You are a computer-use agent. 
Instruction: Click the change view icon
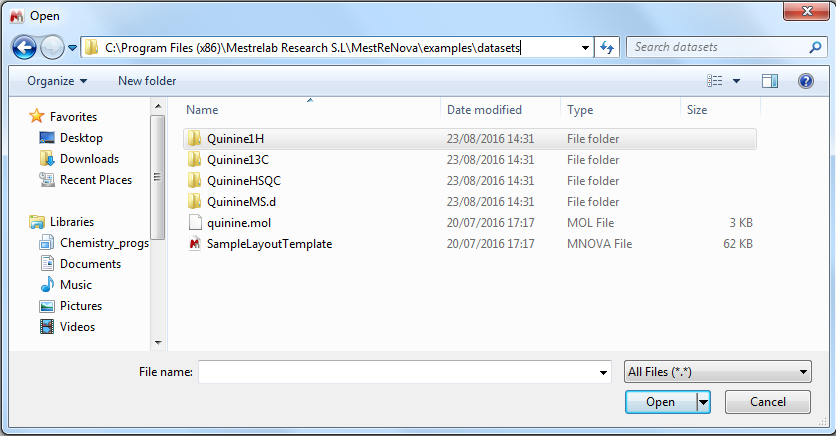(714, 81)
